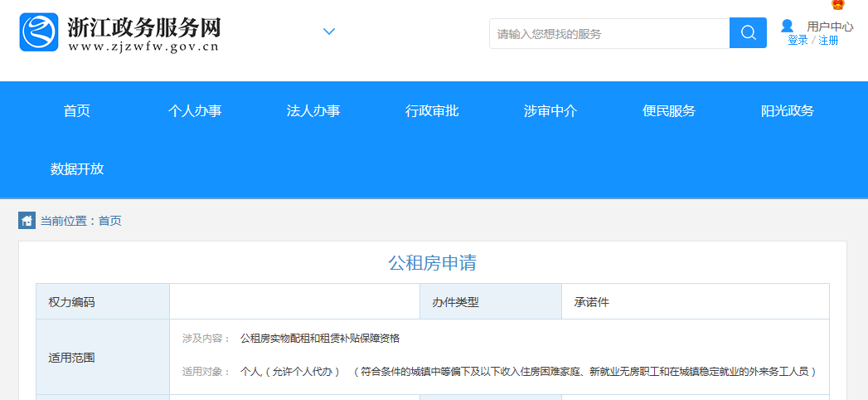868x400 pixels.
Task: Click the 浙江政务服务网 site title
Action: [x=143, y=27]
